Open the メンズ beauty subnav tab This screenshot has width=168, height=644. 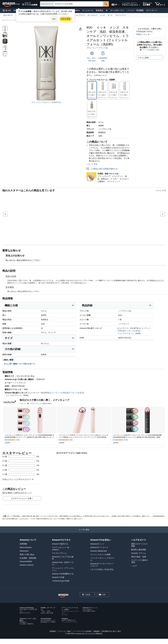click(x=102, y=15)
